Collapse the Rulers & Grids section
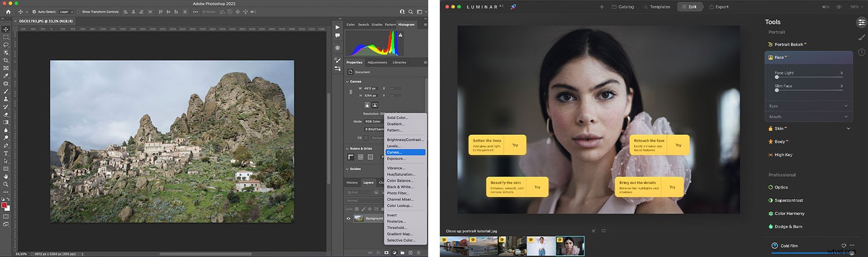This screenshot has width=868, height=257. tap(347, 149)
